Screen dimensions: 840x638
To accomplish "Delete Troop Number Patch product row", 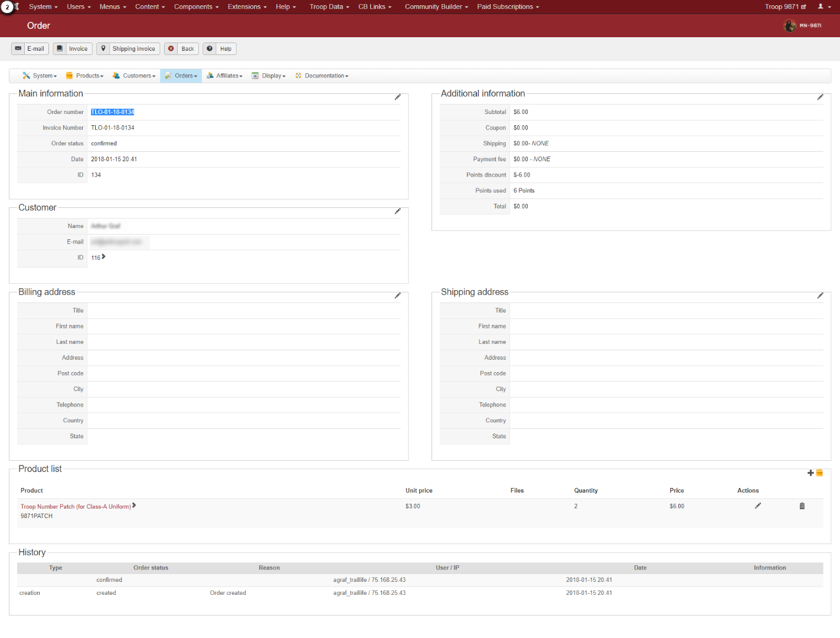I will click(x=802, y=506).
